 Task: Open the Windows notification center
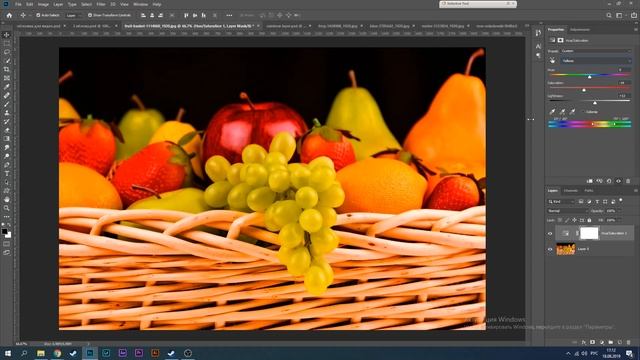pos(630,353)
